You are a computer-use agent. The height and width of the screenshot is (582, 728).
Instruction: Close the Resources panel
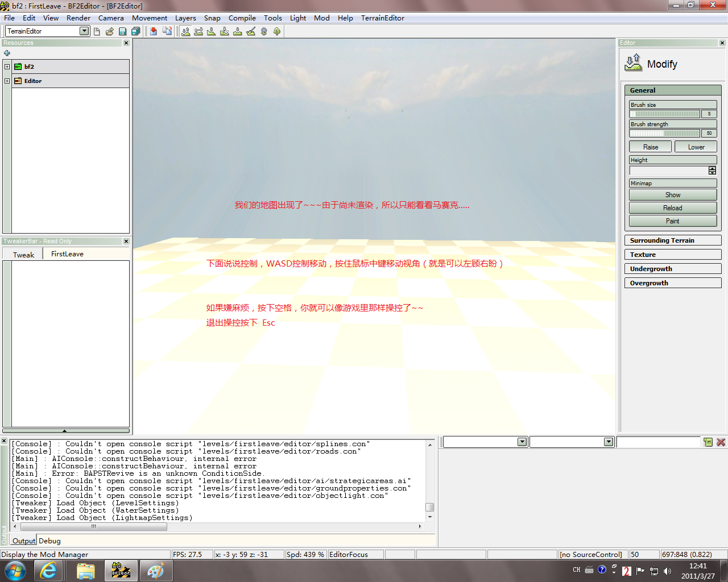[x=126, y=43]
